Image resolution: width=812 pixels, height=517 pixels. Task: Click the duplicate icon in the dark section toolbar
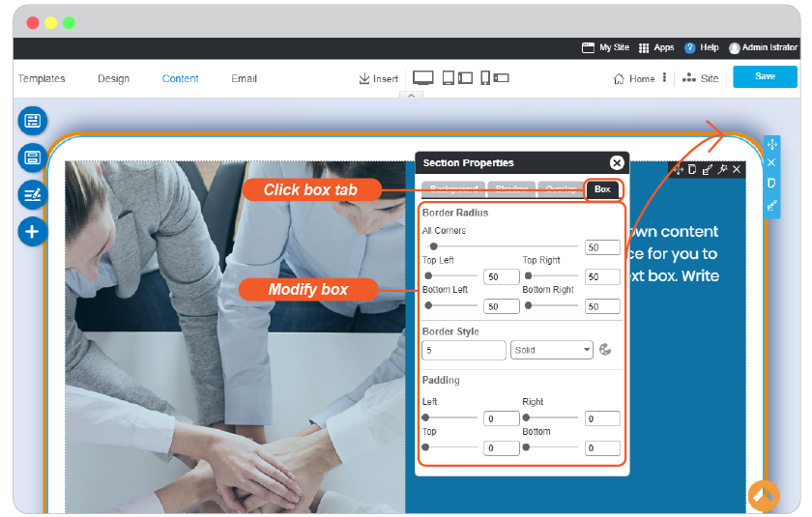pos(692,169)
